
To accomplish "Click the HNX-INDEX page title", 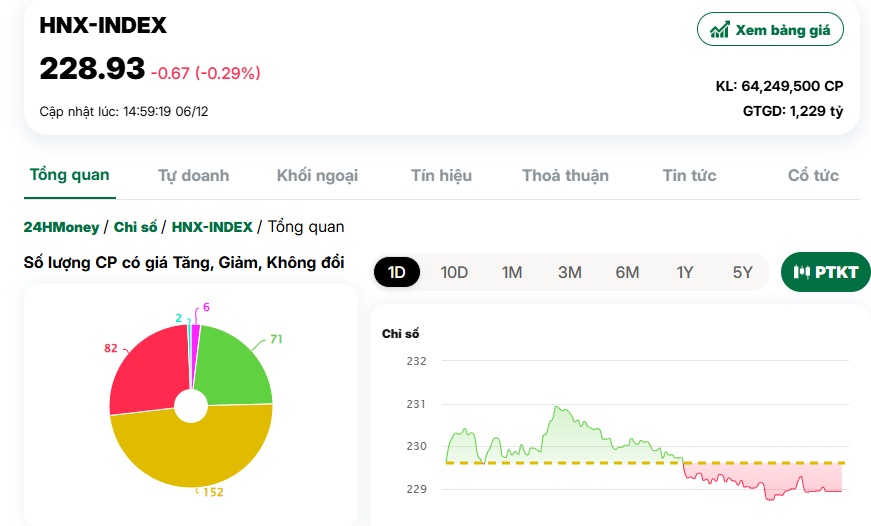I will coord(103,26).
